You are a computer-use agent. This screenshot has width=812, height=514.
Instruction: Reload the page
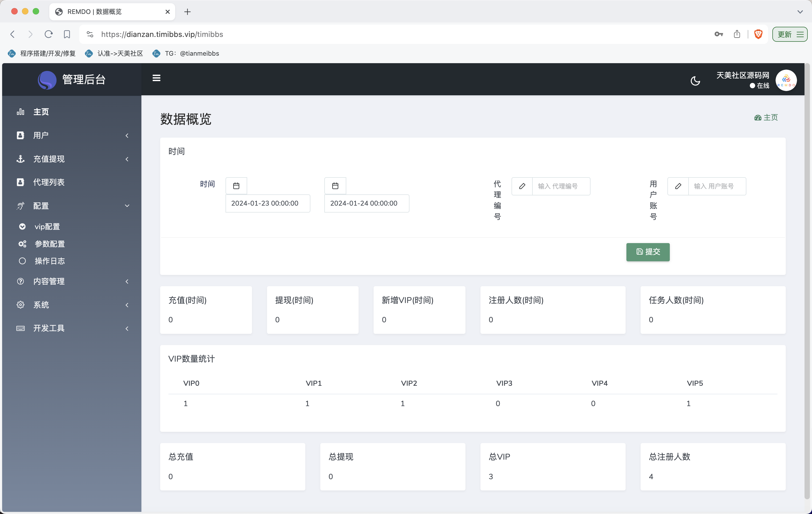(x=48, y=34)
